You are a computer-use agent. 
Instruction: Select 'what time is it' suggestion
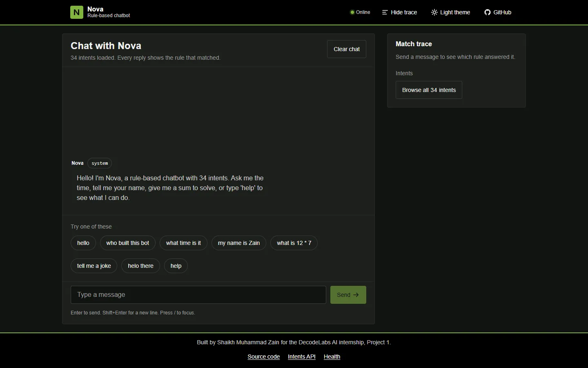click(x=183, y=243)
